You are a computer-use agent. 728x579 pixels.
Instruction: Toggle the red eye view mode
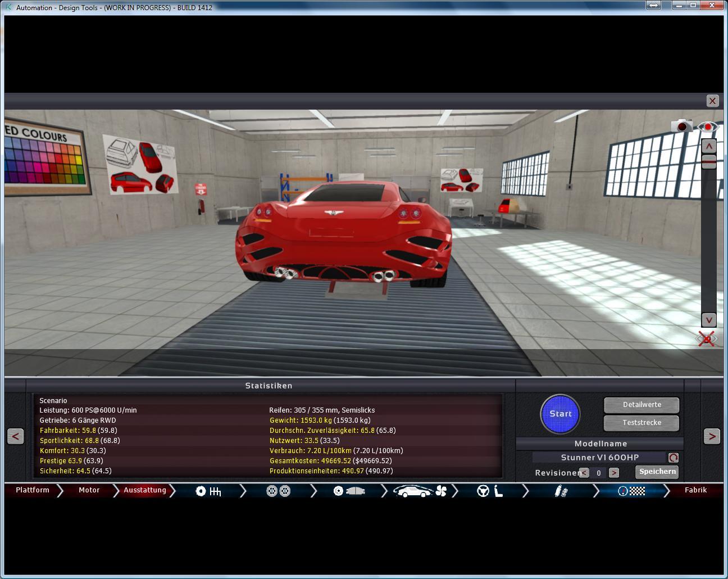pos(708,127)
